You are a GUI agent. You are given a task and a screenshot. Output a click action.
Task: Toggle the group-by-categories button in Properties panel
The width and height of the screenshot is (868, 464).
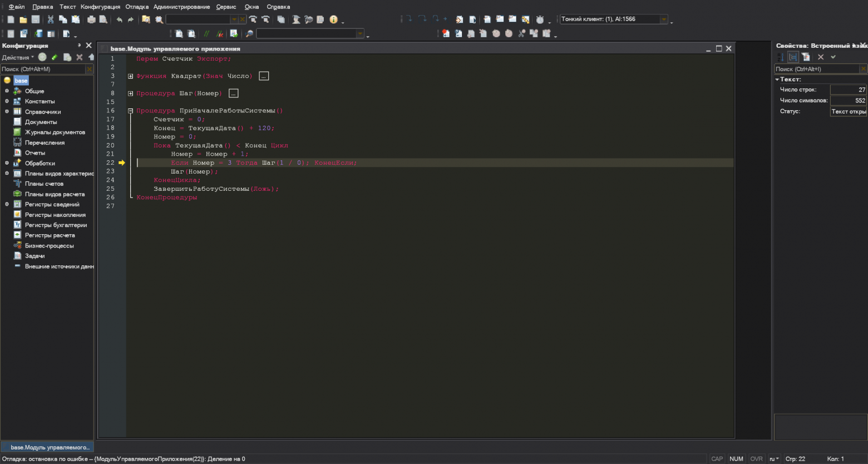click(793, 57)
